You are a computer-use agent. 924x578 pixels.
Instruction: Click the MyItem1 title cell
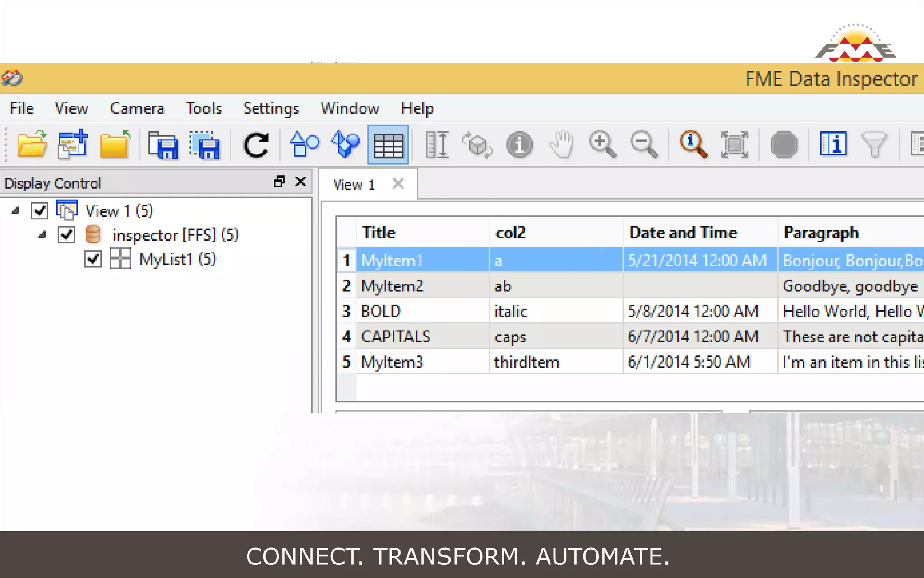[423, 260]
